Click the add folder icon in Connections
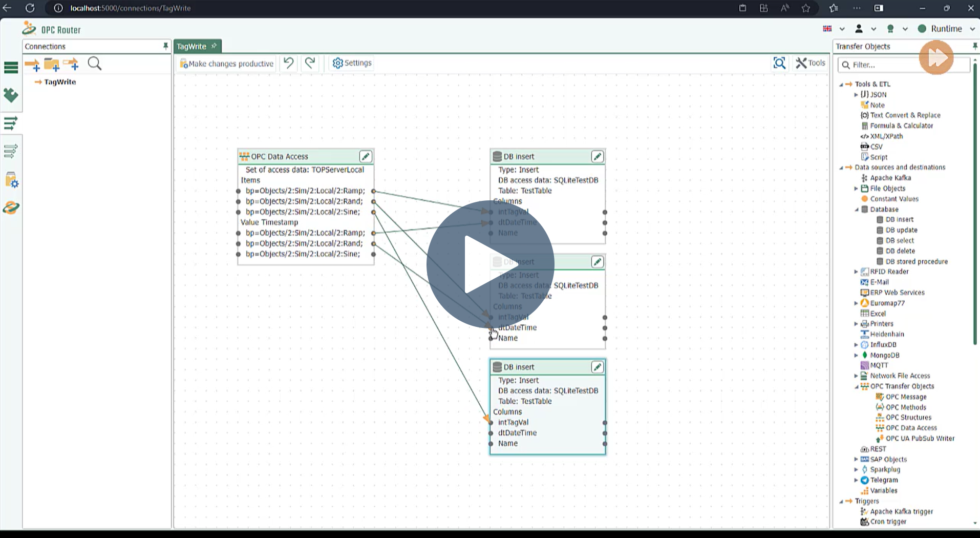The image size is (980, 538). [x=52, y=65]
